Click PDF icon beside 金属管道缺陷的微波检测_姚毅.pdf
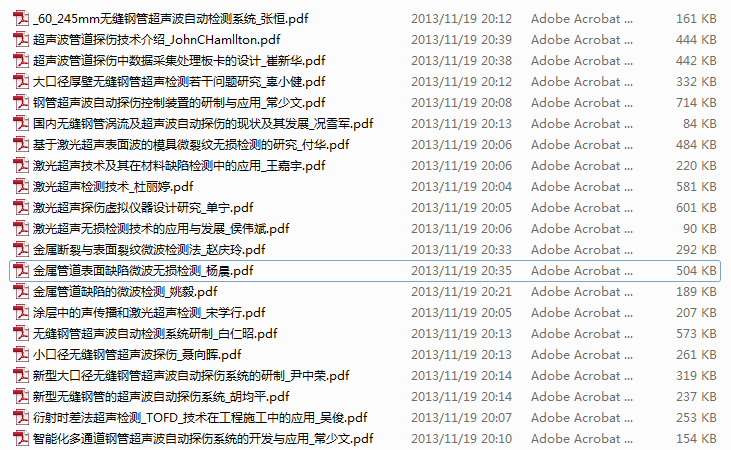731x450 pixels. 21,291
